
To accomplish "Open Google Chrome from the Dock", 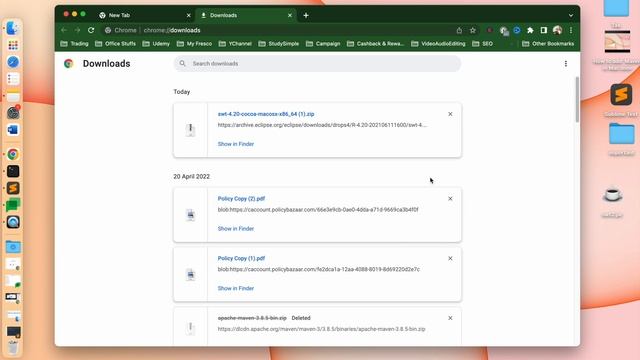I will (13, 154).
